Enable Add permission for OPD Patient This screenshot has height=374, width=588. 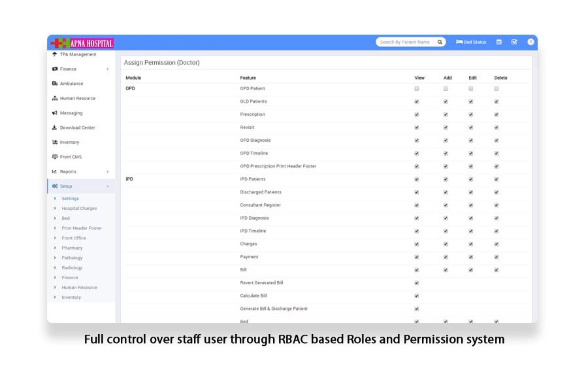[446, 89]
